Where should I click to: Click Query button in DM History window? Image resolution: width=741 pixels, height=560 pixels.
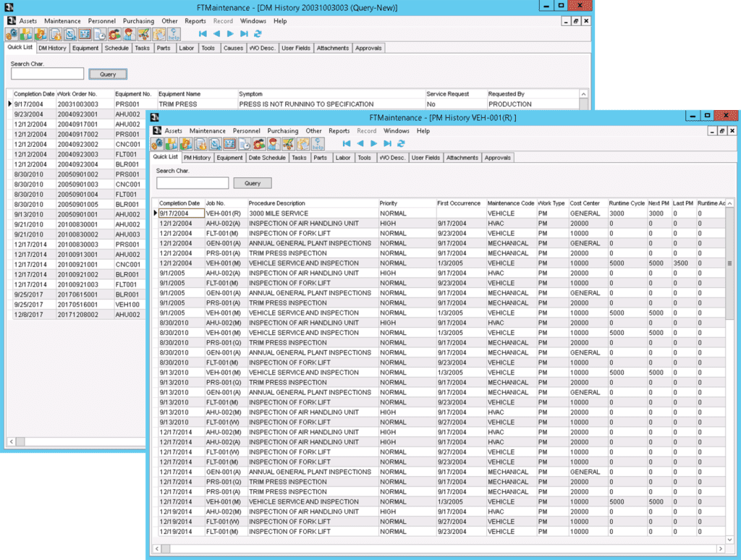108,75
